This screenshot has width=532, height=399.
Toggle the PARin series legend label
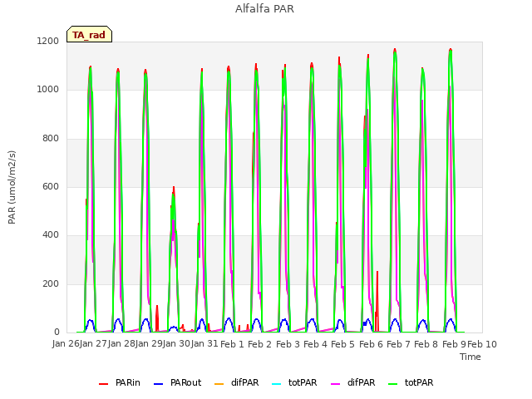point(127,382)
